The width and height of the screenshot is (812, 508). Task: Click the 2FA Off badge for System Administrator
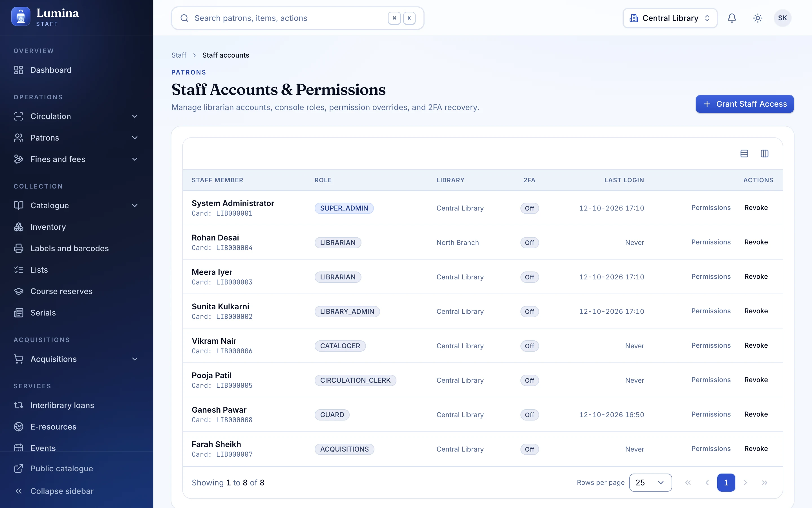[529, 208]
